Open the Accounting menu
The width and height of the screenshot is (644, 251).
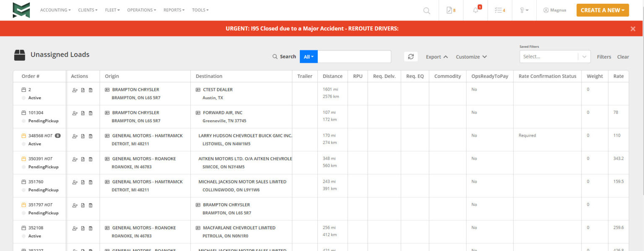click(x=55, y=10)
